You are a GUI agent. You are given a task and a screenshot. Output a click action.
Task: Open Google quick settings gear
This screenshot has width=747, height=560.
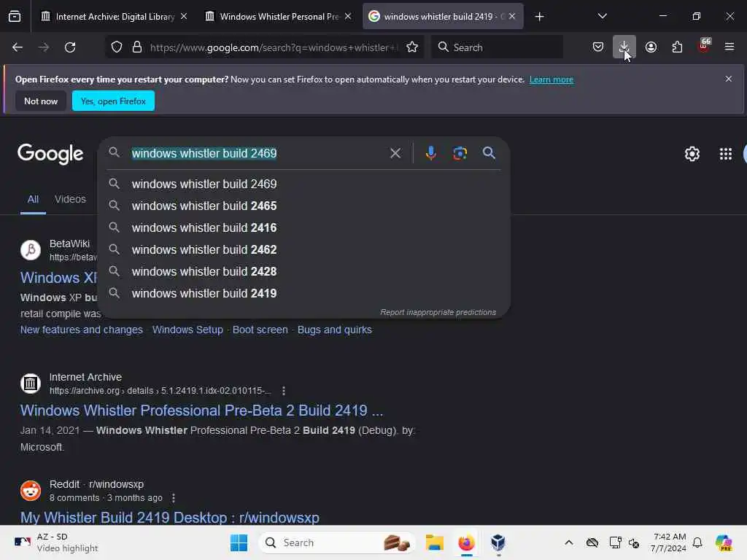(x=692, y=154)
